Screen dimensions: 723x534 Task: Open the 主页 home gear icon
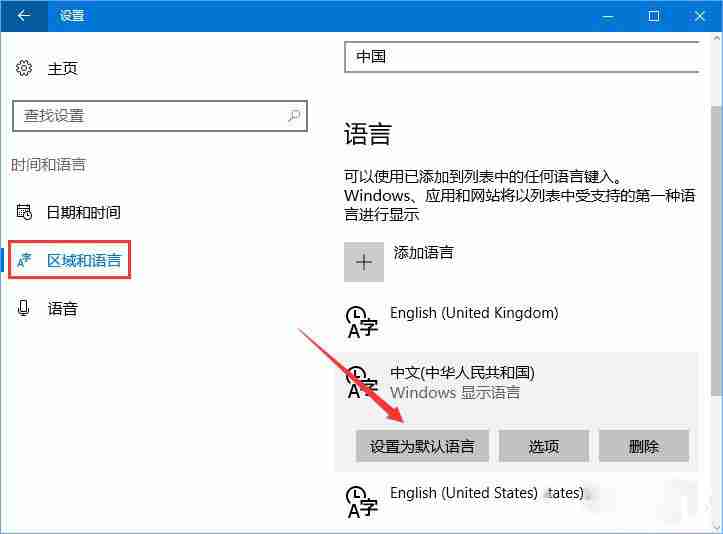coord(24,68)
